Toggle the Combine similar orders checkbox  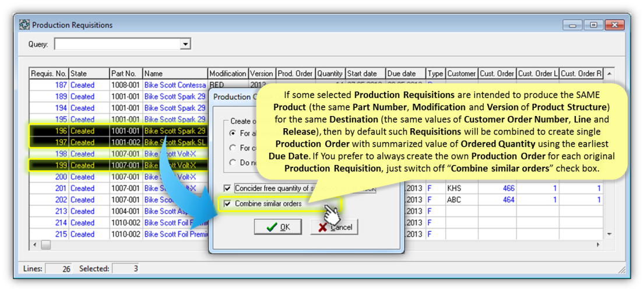pyautogui.click(x=227, y=204)
